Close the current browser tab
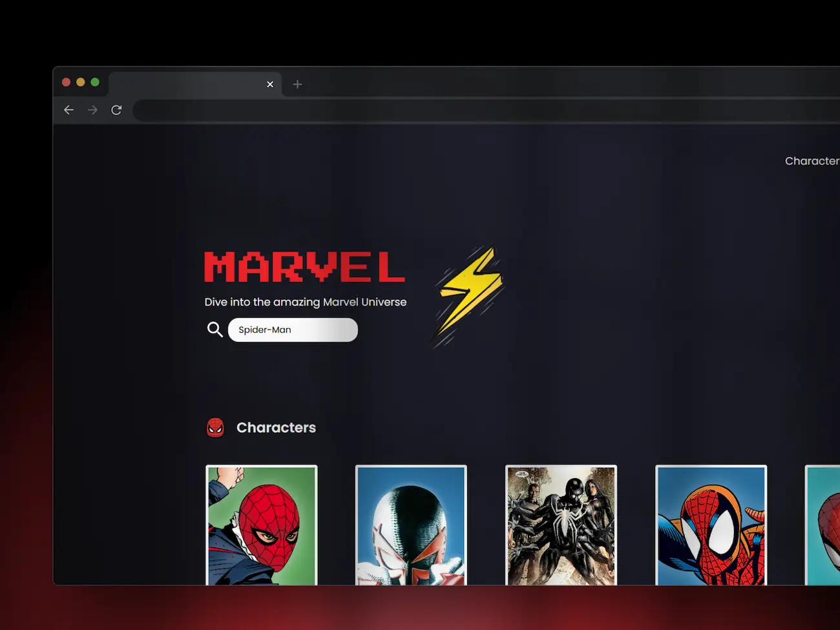 pos(270,84)
